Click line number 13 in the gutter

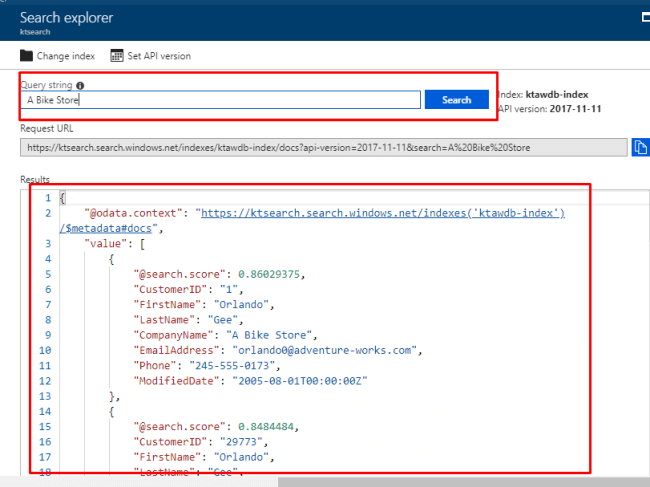[45, 396]
